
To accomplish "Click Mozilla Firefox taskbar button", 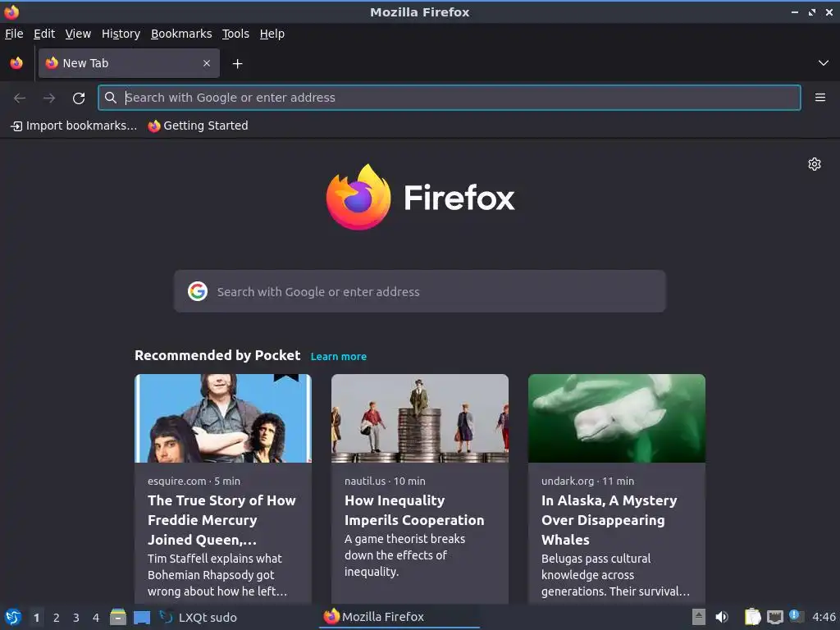I will point(399,617).
